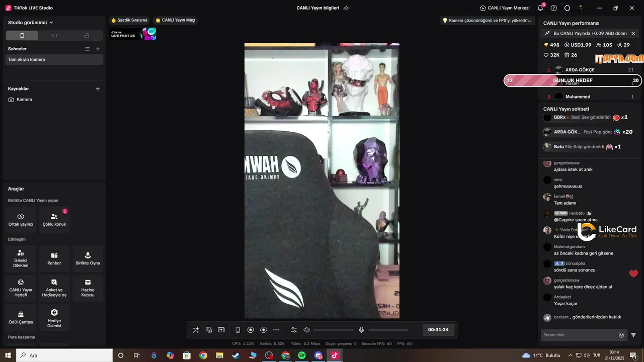Open Birlikte Oyna tool
The width and height of the screenshot is (644, 362).
88,258
